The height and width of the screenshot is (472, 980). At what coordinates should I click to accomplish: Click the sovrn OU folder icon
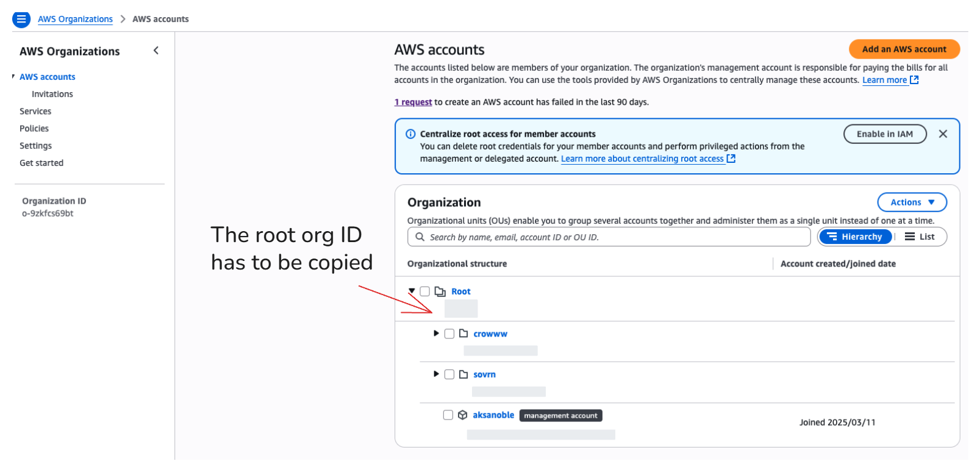click(x=463, y=374)
